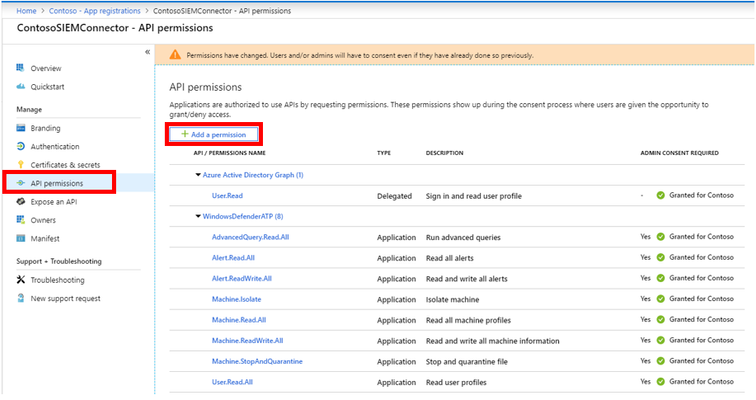
Task: Click the API / PERMISSIONS NAME column header
Action: tap(230, 153)
